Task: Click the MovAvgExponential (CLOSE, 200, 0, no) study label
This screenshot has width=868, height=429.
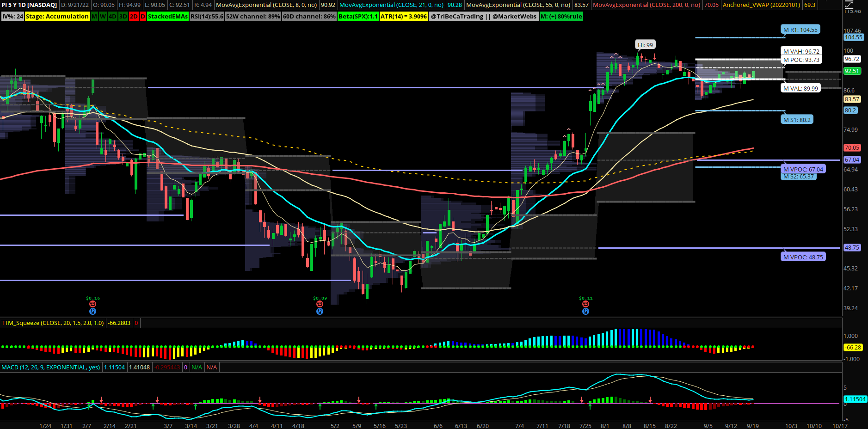Action: click(646, 5)
